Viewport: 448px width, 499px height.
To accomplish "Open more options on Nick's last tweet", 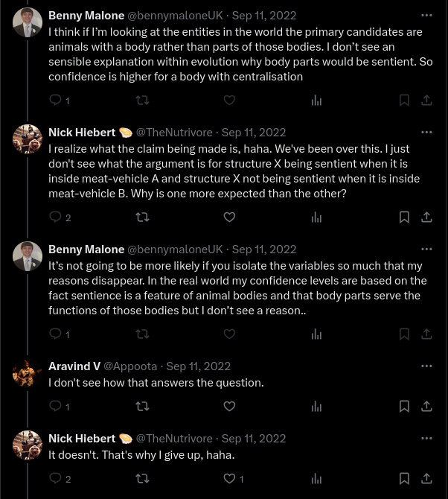I will 426,438.
